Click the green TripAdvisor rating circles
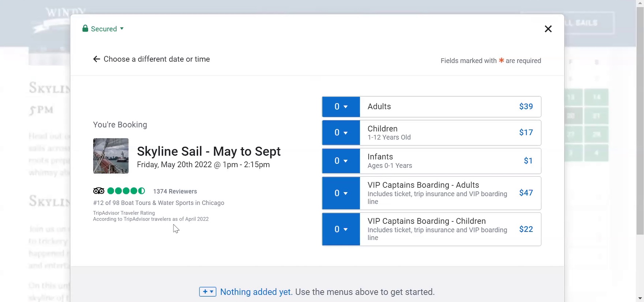 click(126, 191)
